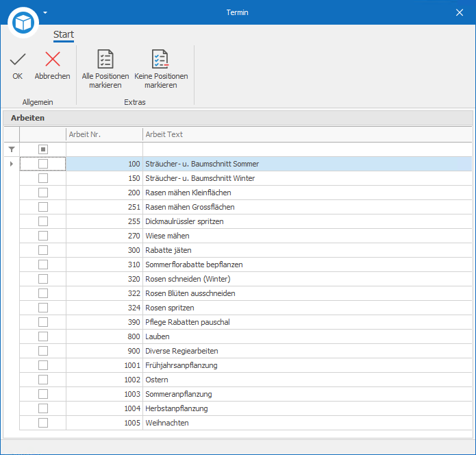Check the Lauben row checkbox
The height and width of the screenshot is (455, 476).
point(43,336)
